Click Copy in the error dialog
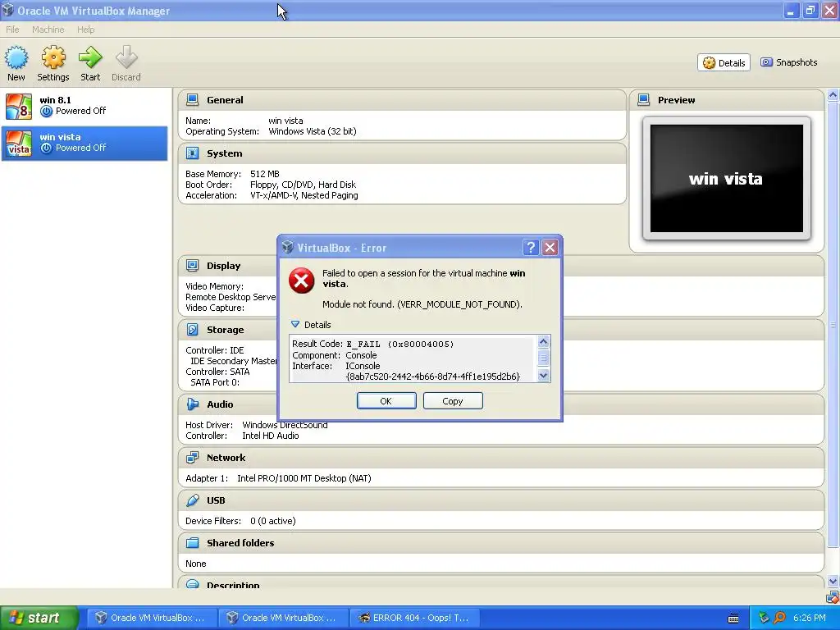The height and width of the screenshot is (630, 840). (x=453, y=400)
